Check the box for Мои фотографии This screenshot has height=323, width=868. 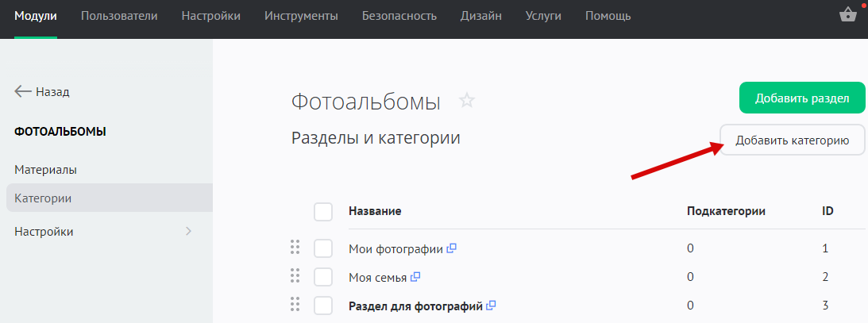(323, 248)
